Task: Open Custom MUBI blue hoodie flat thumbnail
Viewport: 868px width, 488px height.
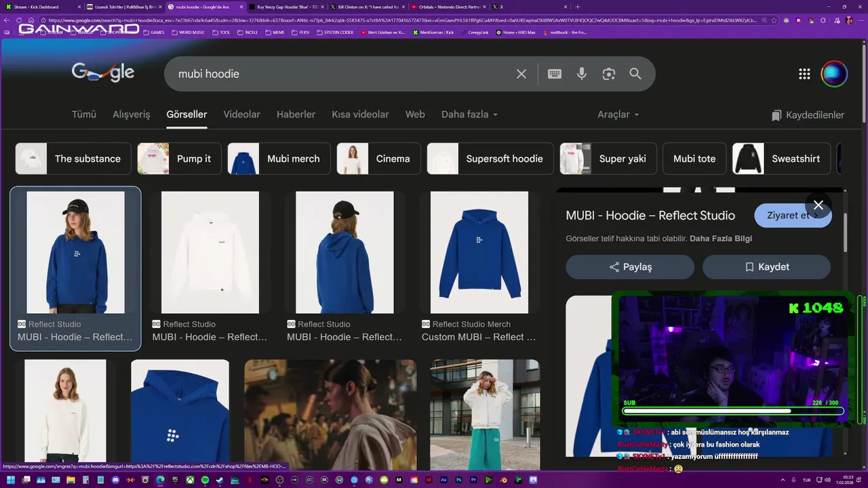Action: click(479, 252)
